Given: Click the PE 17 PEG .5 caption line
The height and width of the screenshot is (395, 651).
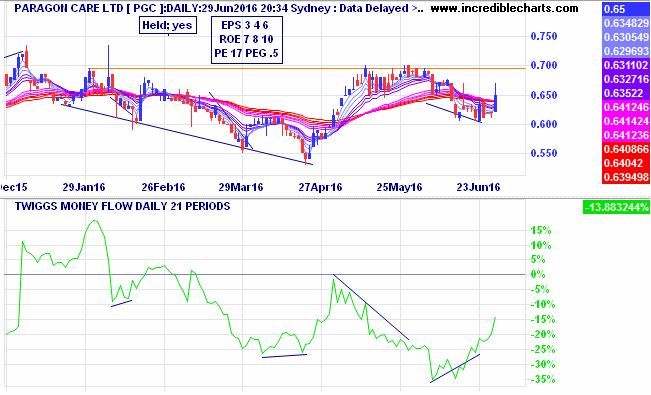Looking at the screenshot, I should coord(246,54).
